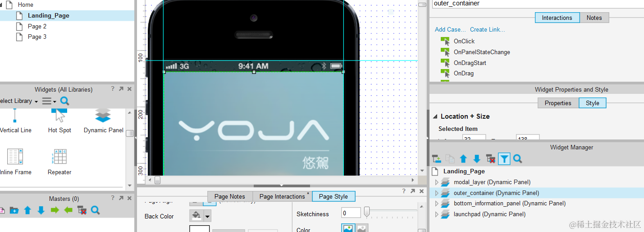This screenshot has height=232, width=644.
Task: Expand the outer_container dynamic panel
Action: [x=436, y=193]
